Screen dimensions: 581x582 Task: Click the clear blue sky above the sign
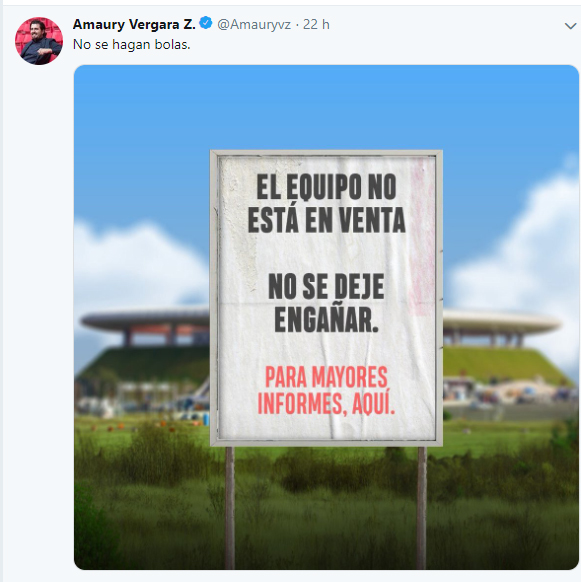click(x=326, y=108)
